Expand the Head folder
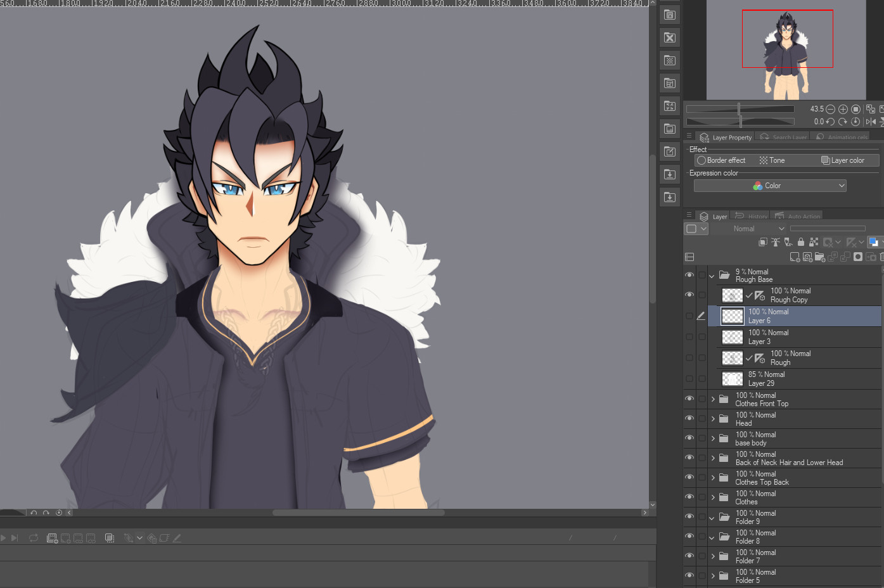The image size is (884, 588). [x=712, y=419]
